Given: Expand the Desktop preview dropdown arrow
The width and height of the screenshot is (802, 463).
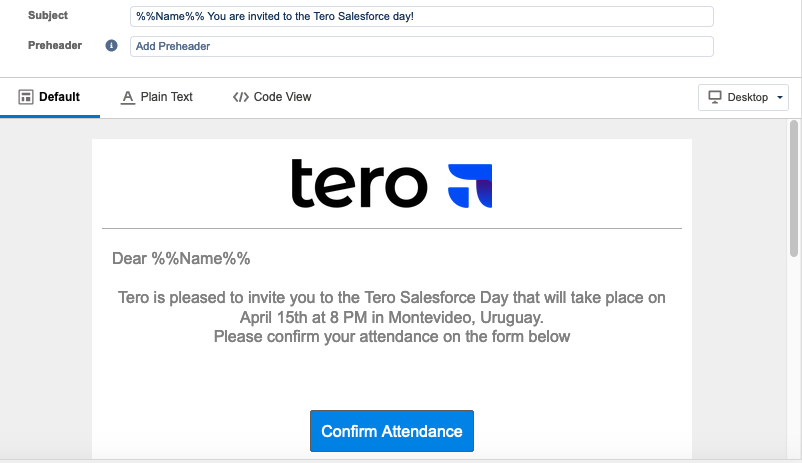Looking at the screenshot, I should 779,97.
